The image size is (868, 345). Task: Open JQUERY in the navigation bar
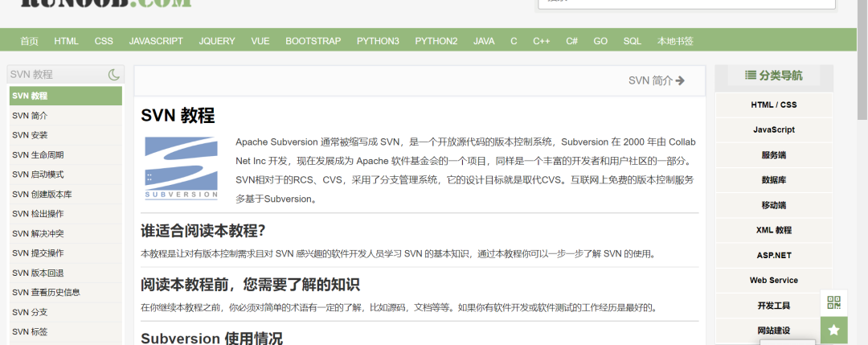(217, 41)
